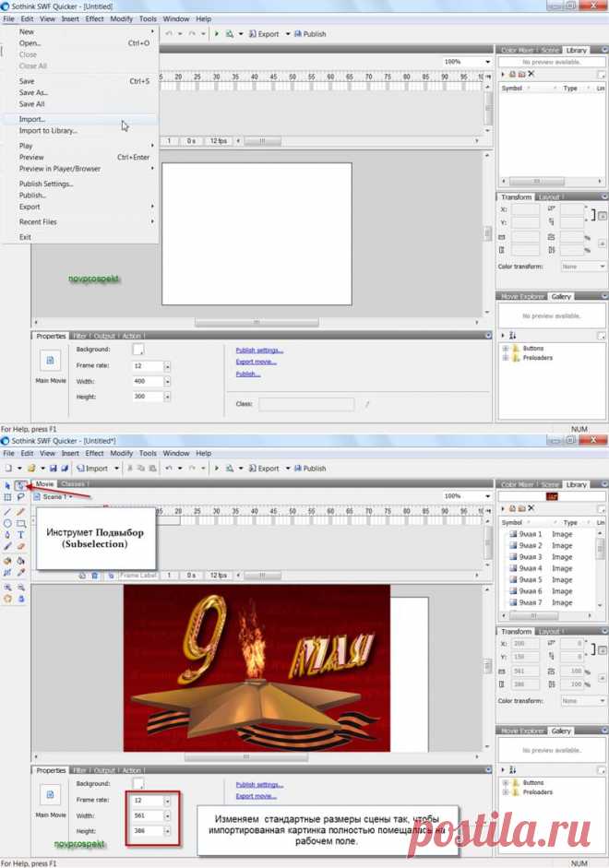Open the Import dropdown arrow in lower toolbar
This screenshot has width=609, height=868.
117,469
